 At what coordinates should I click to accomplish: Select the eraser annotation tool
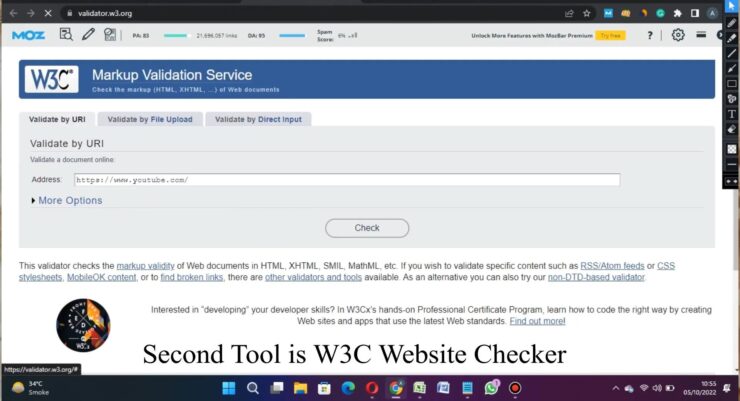click(732, 129)
